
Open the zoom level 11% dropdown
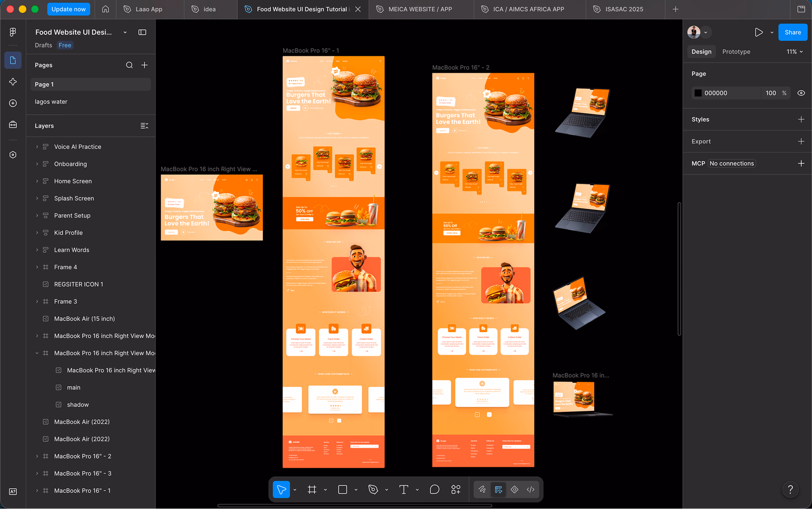pyautogui.click(x=795, y=52)
